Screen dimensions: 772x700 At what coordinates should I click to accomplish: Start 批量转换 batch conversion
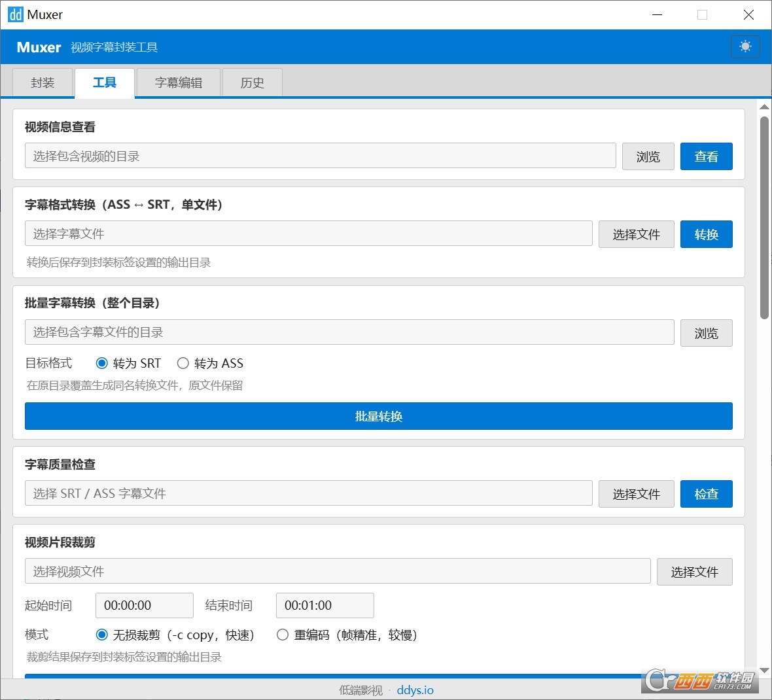[x=378, y=416]
